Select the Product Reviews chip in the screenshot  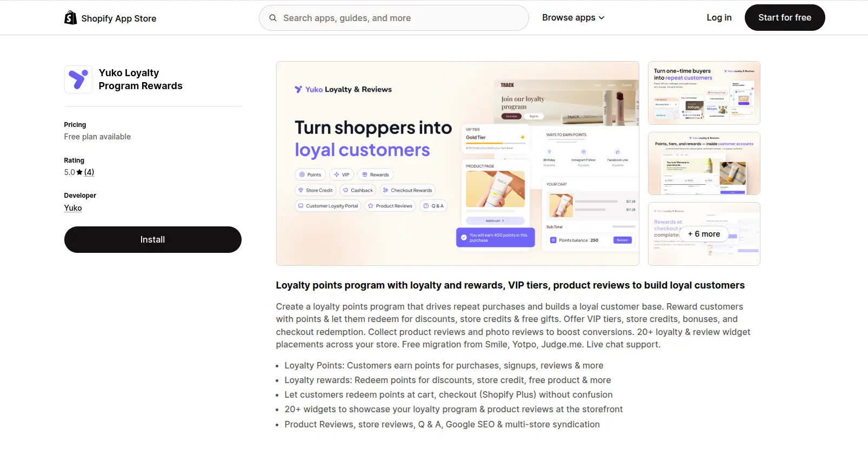390,205
